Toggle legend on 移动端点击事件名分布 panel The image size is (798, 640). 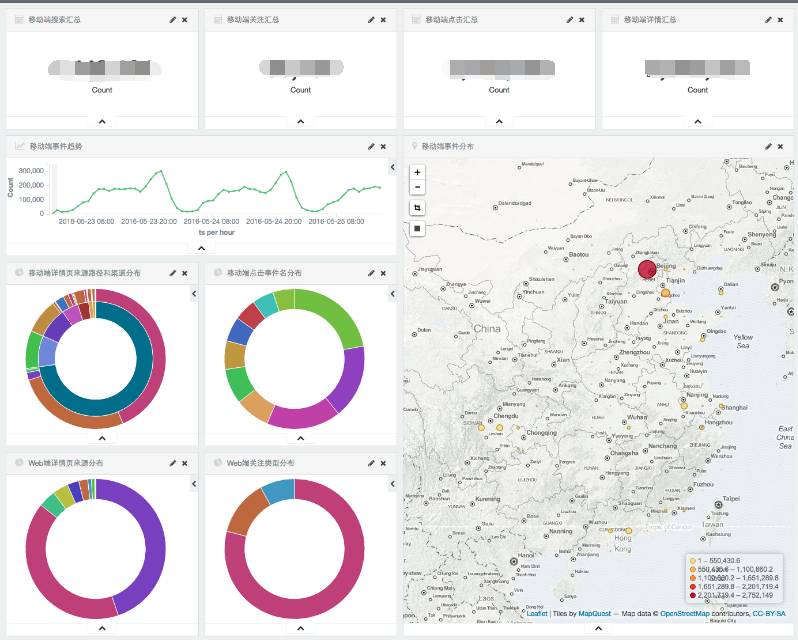(392, 294)
